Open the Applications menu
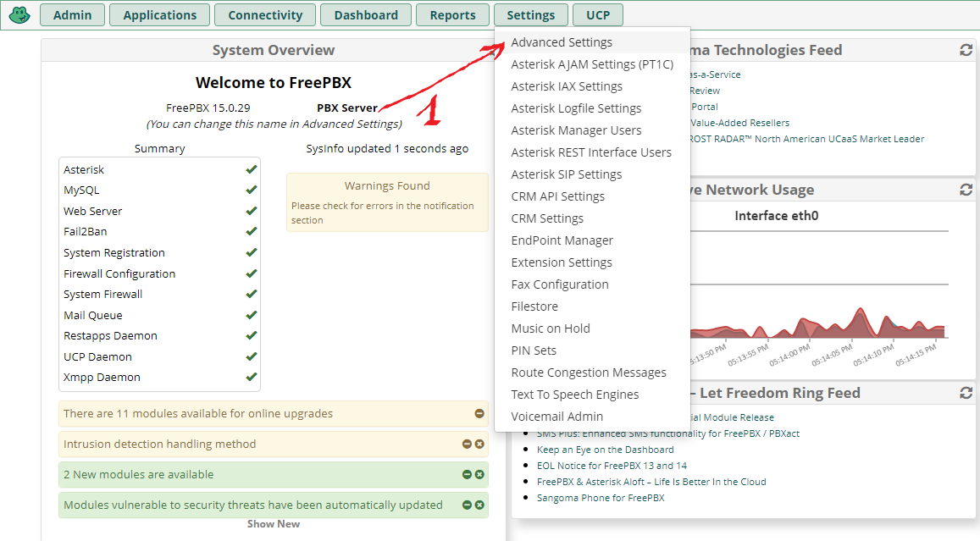 pyautogui.click(x=160, y=15)
